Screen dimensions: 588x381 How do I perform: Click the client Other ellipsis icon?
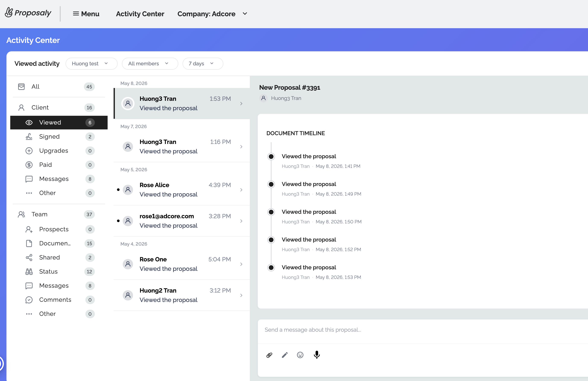[x=29, y=193]
